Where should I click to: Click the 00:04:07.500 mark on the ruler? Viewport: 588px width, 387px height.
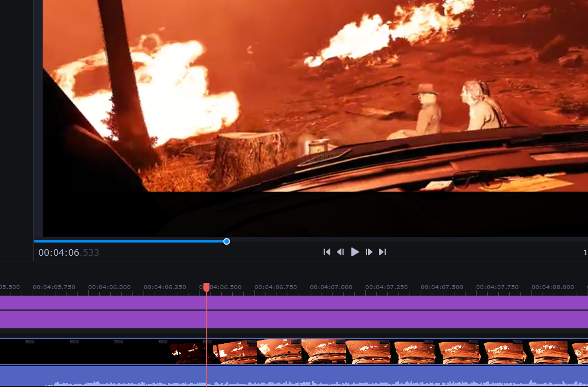tap(442, 287)
